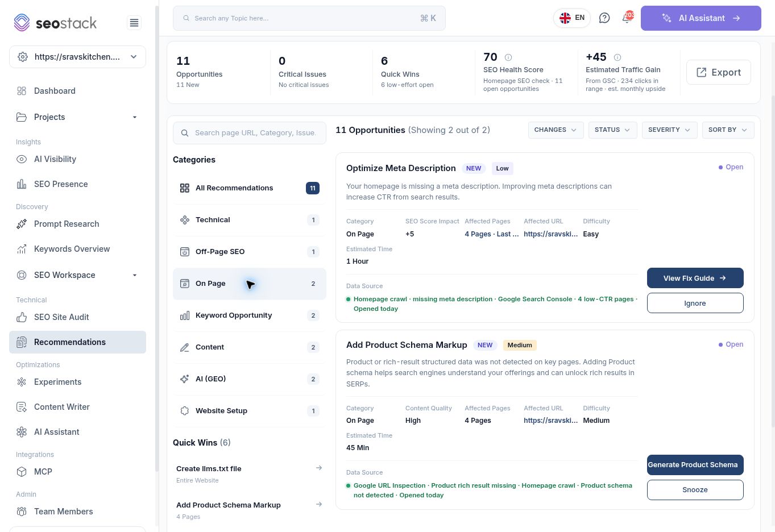The height and width of the screenshot is (532, 775).
Task: Select All Recommendations category
Action: [250, 188]
